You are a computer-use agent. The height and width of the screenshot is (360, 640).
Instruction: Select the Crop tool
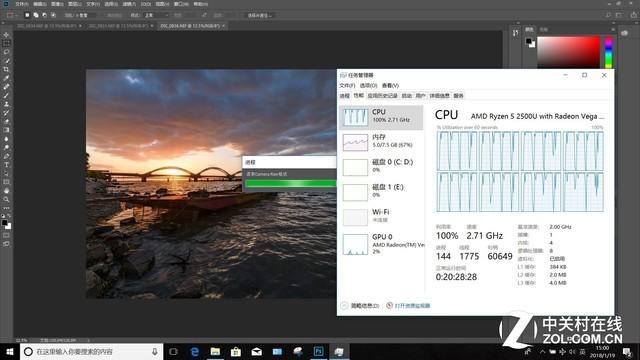[6, 69]
